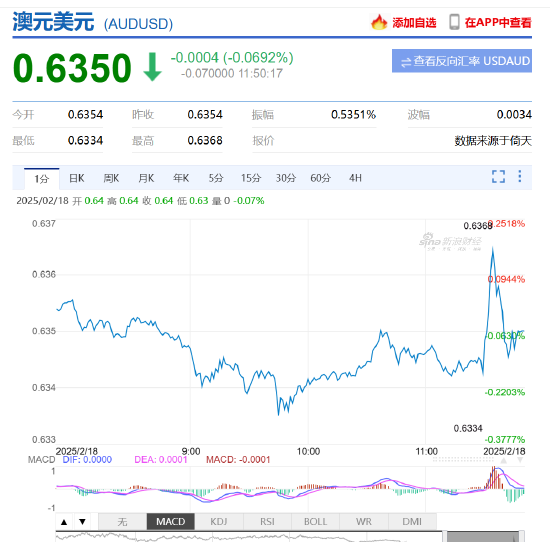Image resolution: width=550 pixels, height=542 pixels.
Task: Click 查看反向汇率 USDAUD button
Action: point(462,61)
